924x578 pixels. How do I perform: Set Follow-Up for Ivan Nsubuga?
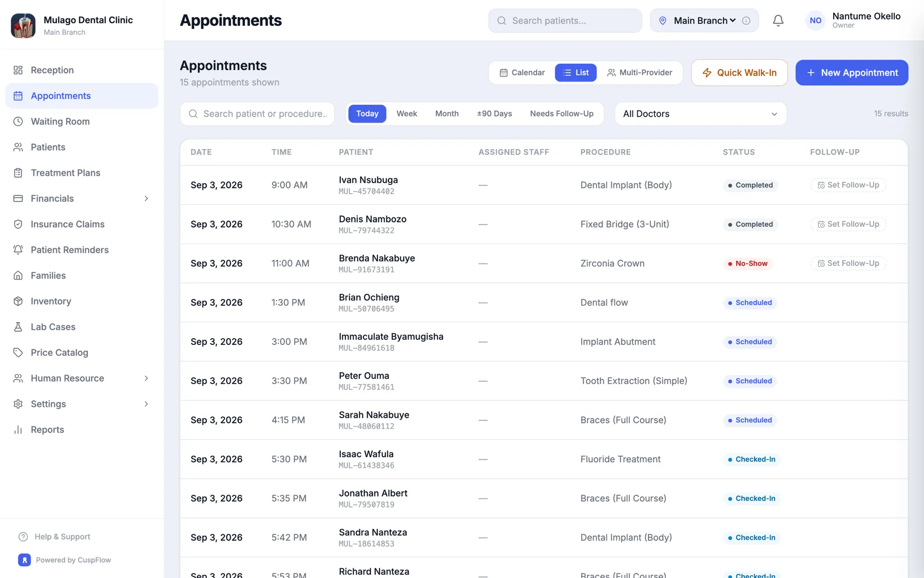(848, 185)
